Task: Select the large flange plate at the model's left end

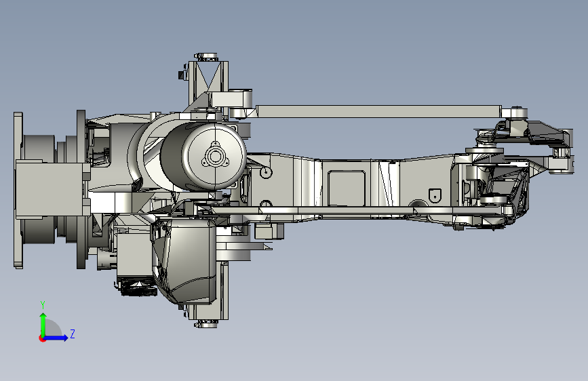Action: pyautogui.click(x=18, y=190)
